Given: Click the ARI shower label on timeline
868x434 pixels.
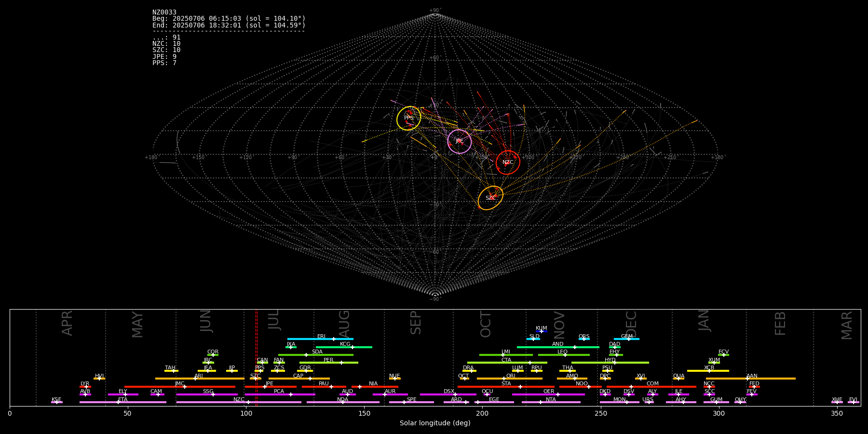Looking at the screenshot, I should point(199,376).
